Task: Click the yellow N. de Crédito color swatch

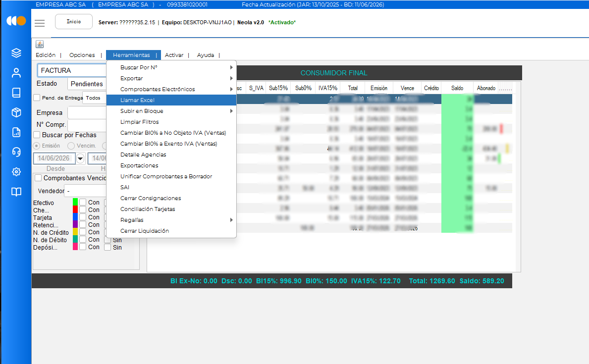Action: (x=75, y=232)
